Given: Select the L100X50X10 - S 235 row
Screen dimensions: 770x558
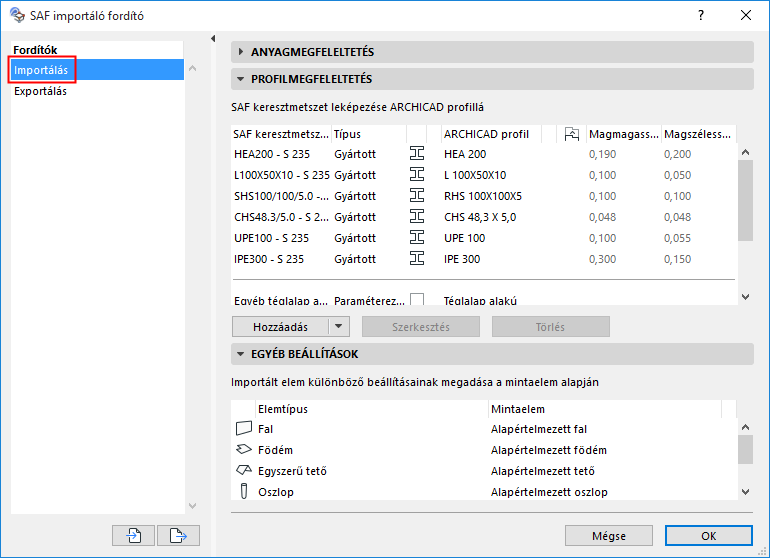Looking at the screenshot, I should [x=484, y=175].
